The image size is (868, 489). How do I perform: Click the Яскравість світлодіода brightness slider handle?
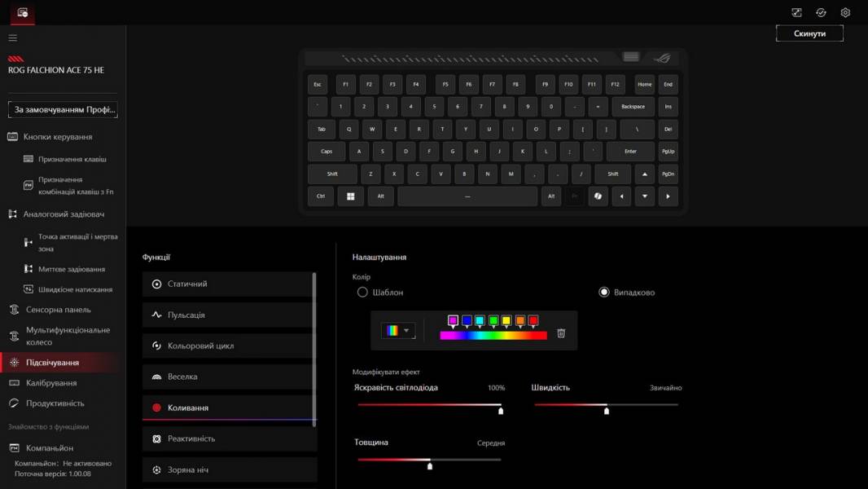pos(501,411)
